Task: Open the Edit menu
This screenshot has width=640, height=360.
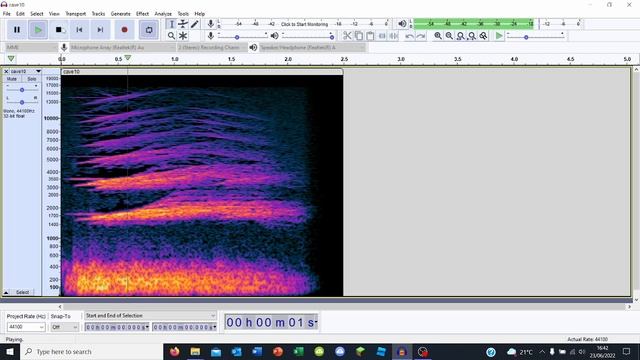Action: (x=20, y=13)
